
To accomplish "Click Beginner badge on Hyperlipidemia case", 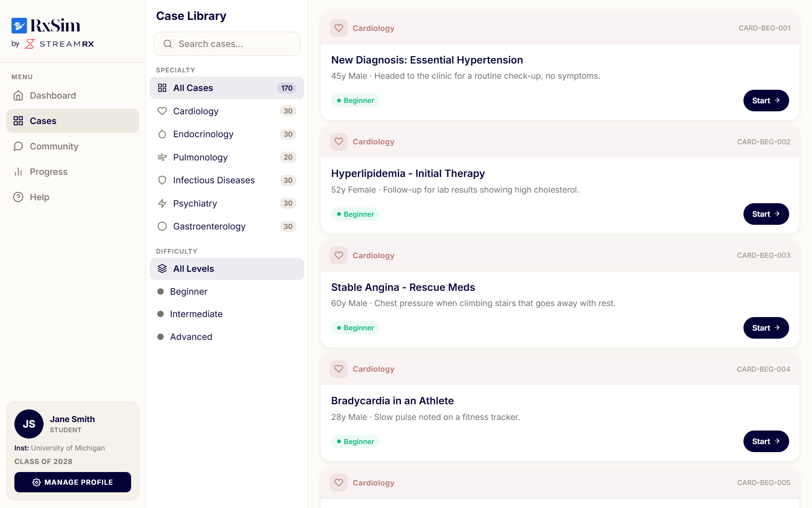I will pos(355,214).
